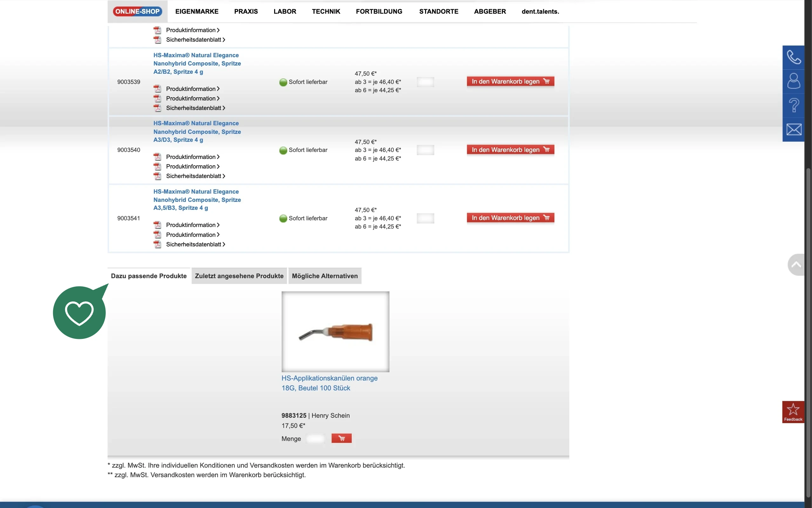Click quantity field for article 9003539
This screenshot has height=508, width=812.
pos(425,82)
